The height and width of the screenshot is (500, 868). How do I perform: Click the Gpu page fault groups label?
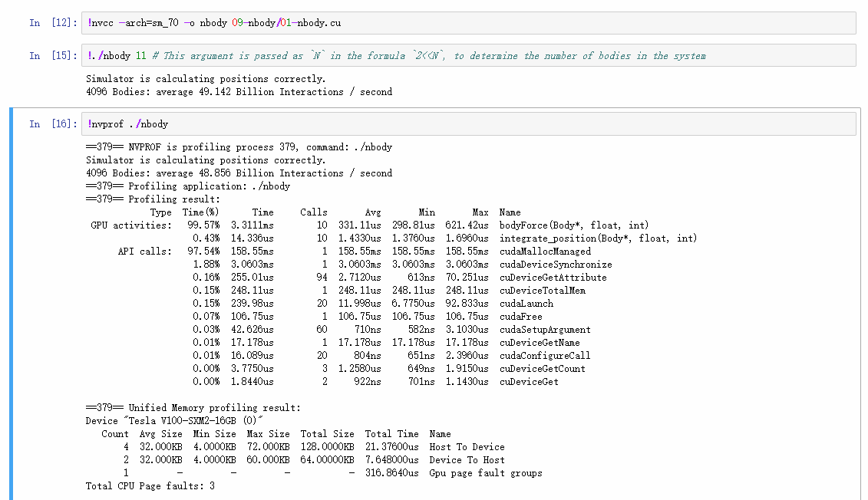pos(486,473)
